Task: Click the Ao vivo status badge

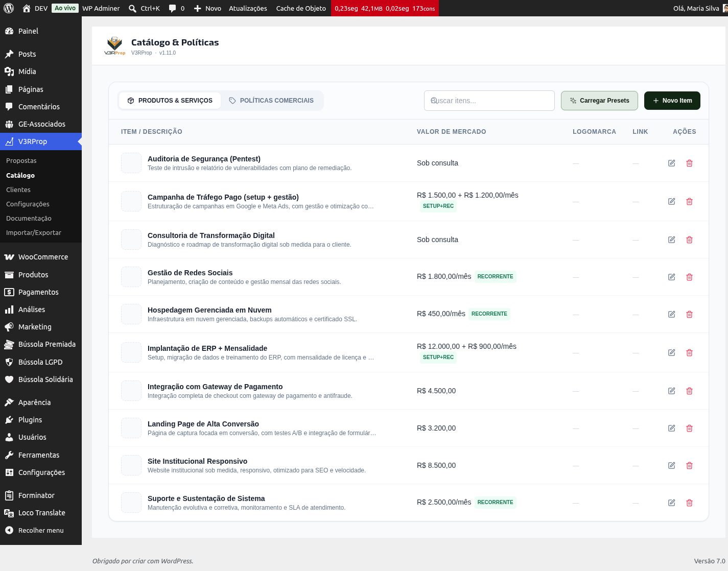Action: pos(65,8)
